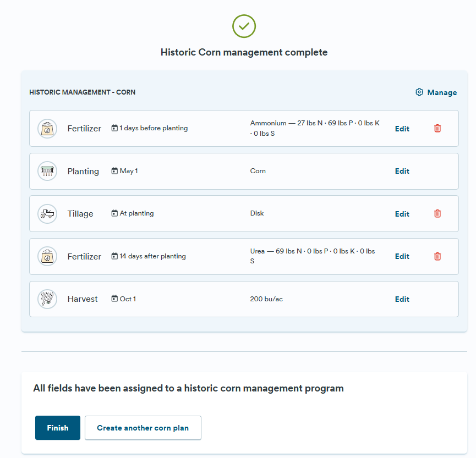Click calendar icon beside Oct 1
This screenshot has height=458, width=476.
114,299
